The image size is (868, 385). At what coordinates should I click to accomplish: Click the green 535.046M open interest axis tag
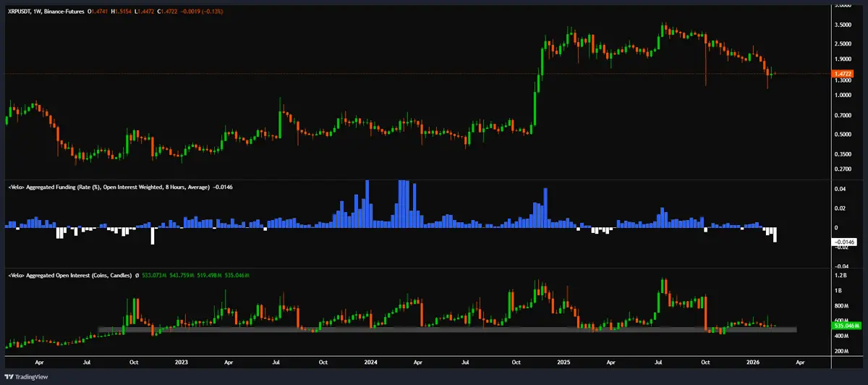click(x=845, y=326)
